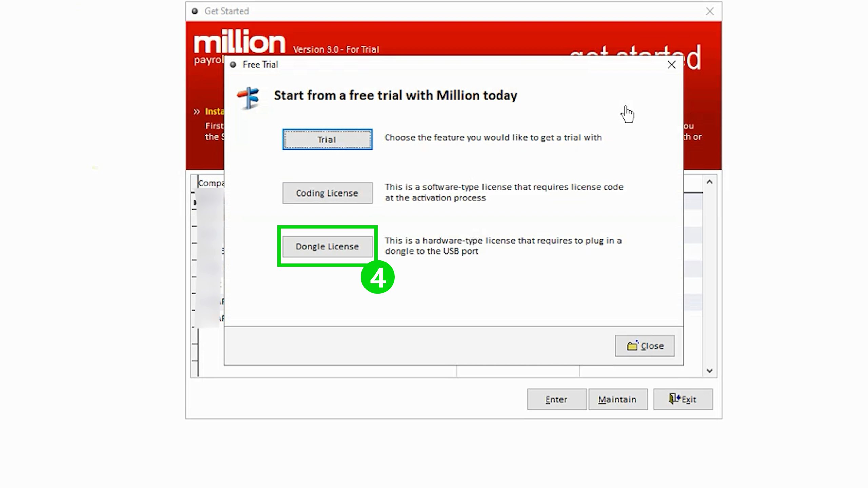Close the Get Started window with X
Image resolution: width=868 pixels, height=488 pixels.
[x=710, y=11]
